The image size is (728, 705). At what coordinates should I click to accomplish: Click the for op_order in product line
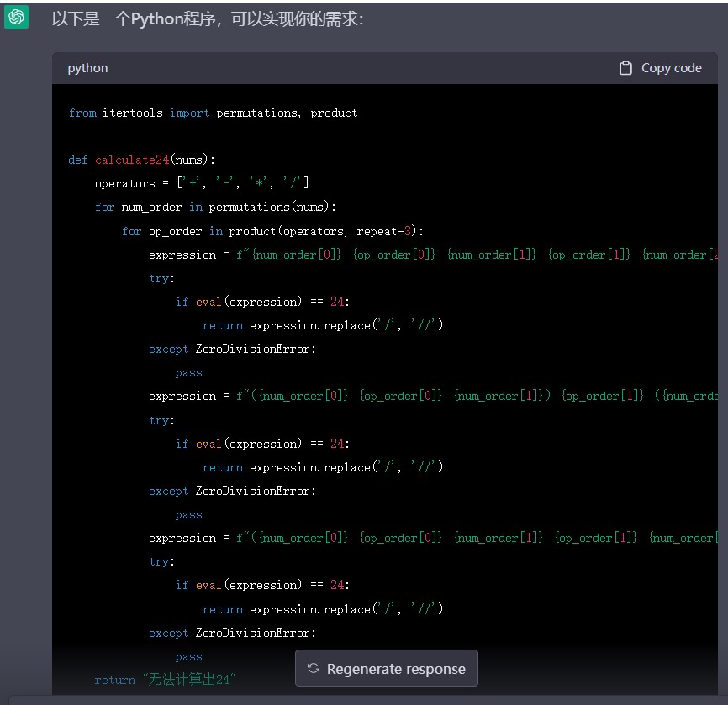(x=273, y=231)
